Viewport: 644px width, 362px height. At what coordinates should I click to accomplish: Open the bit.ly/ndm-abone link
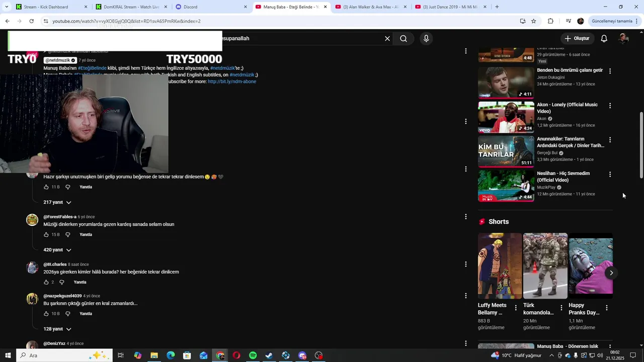232,81
